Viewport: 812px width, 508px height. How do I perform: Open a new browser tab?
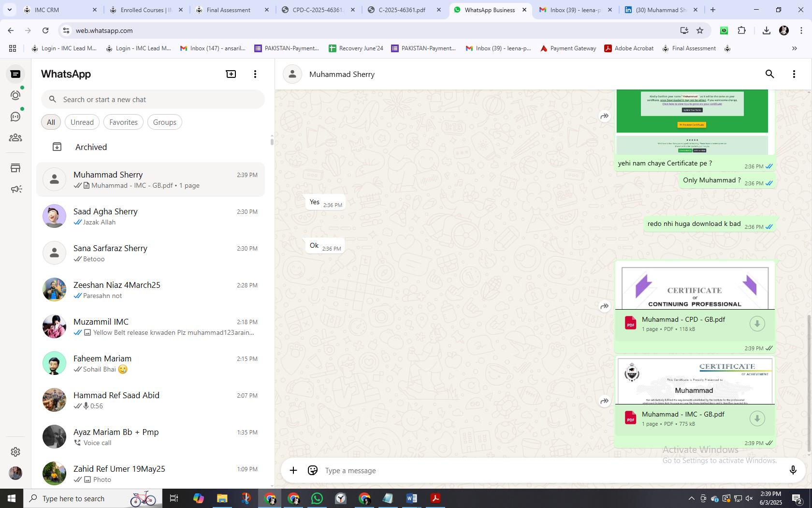(712, 10)
